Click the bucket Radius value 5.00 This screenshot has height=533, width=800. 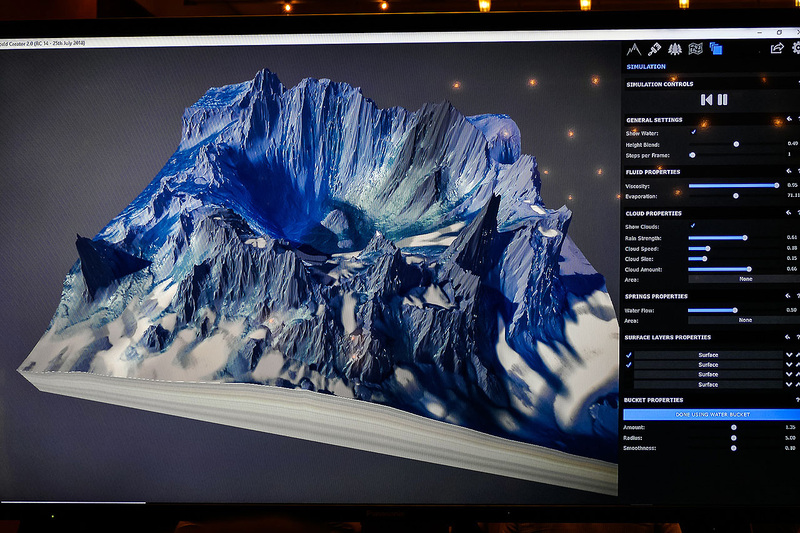(x=790, y=438)
